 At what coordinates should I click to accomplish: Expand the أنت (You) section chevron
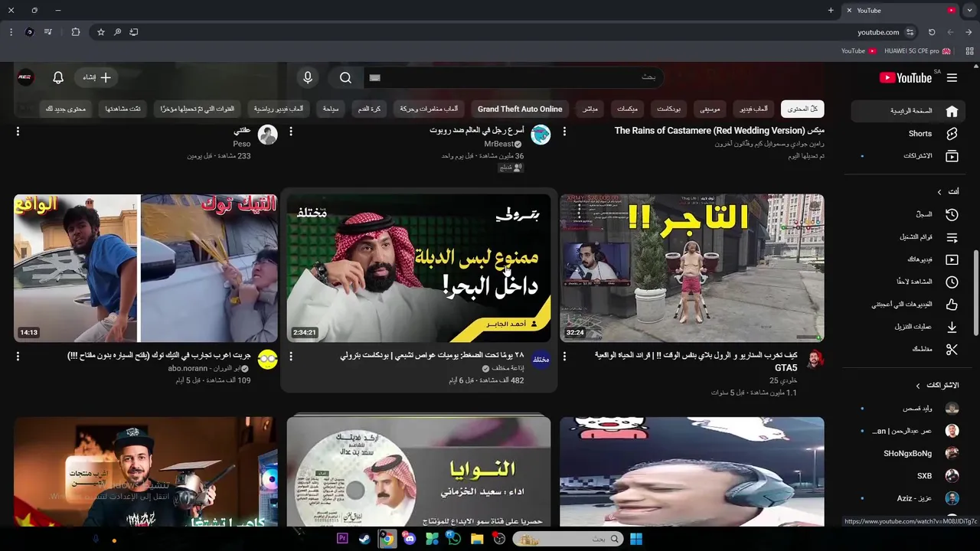tap(940, 191)
